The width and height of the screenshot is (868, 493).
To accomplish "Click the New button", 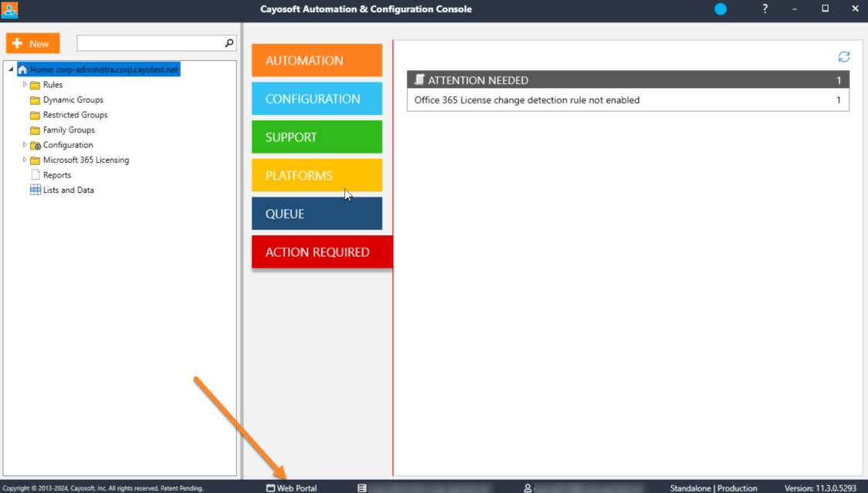I will pyautogui.click(x=32, y=43).
